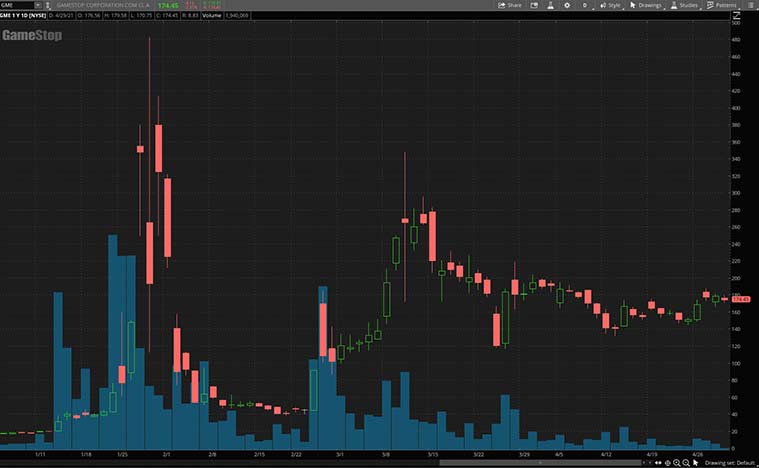Click the Share button in top toolbar

510,5
